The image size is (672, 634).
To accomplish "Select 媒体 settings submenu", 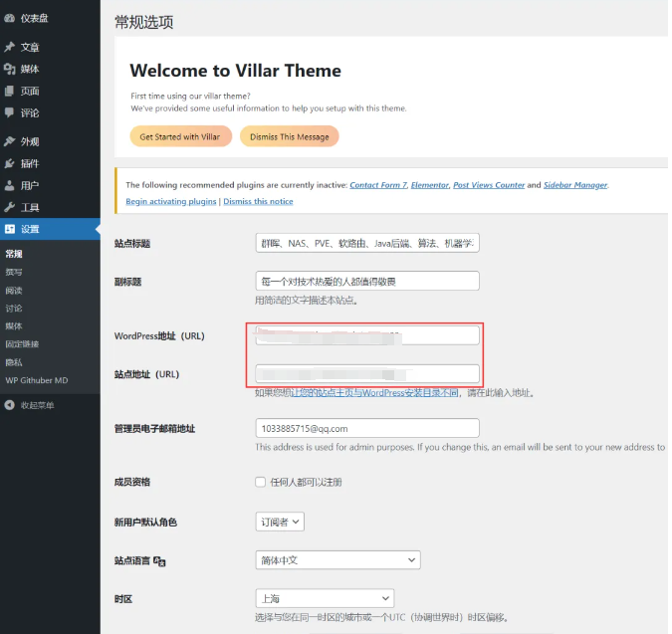I will click(14, 326).
